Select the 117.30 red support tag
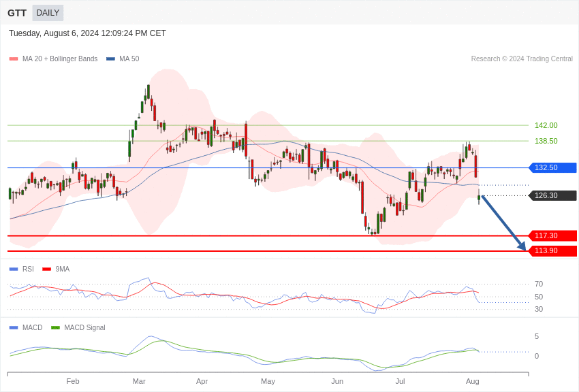Viewport: 579px width, 392px height. pyautogui.click(x=553, y=235)
